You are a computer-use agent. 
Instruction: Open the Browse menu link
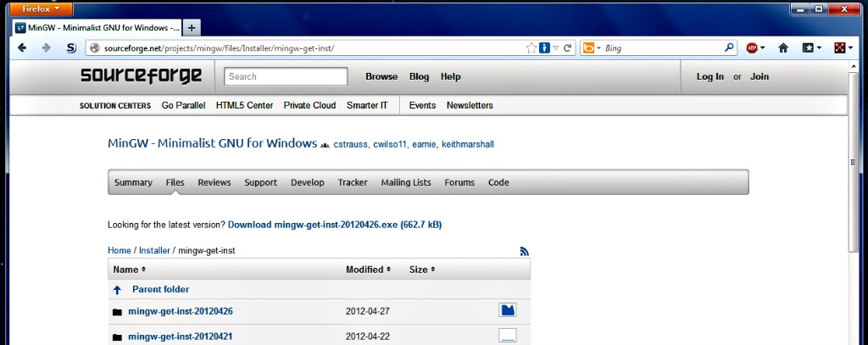pyautogui.click(x=381, y=76)
